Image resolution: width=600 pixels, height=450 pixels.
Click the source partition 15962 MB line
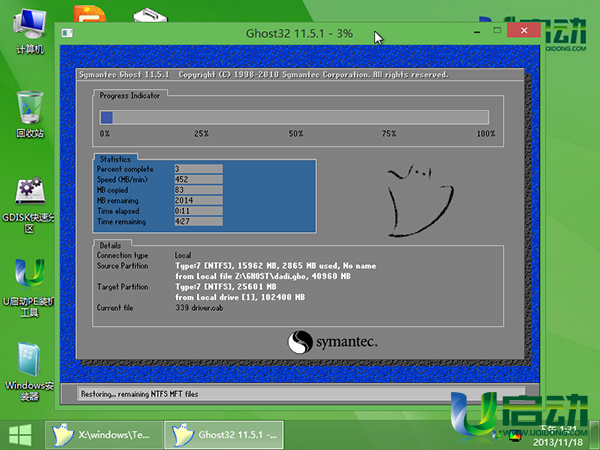[x=276, y=266]
